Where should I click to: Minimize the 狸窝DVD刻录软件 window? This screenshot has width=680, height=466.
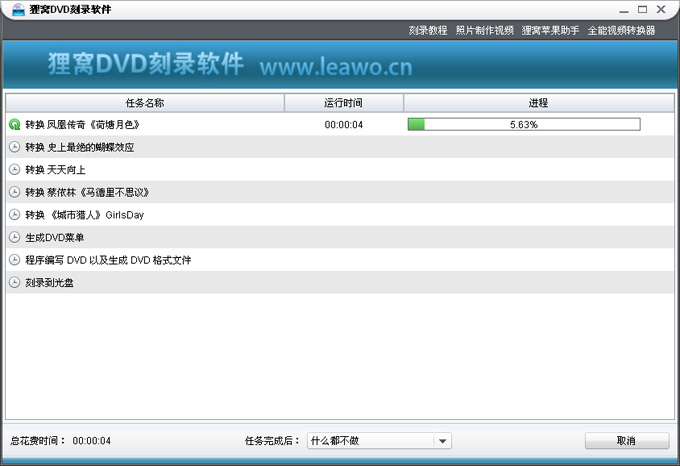click(624, 10)
